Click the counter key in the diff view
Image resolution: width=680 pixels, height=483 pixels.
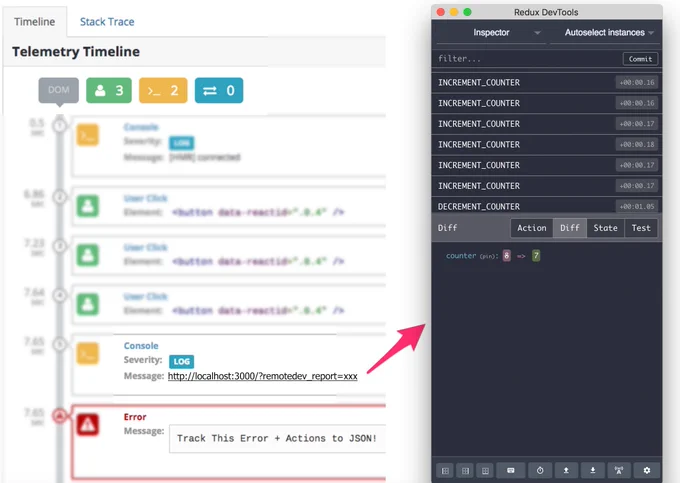(x=461, y=256)
